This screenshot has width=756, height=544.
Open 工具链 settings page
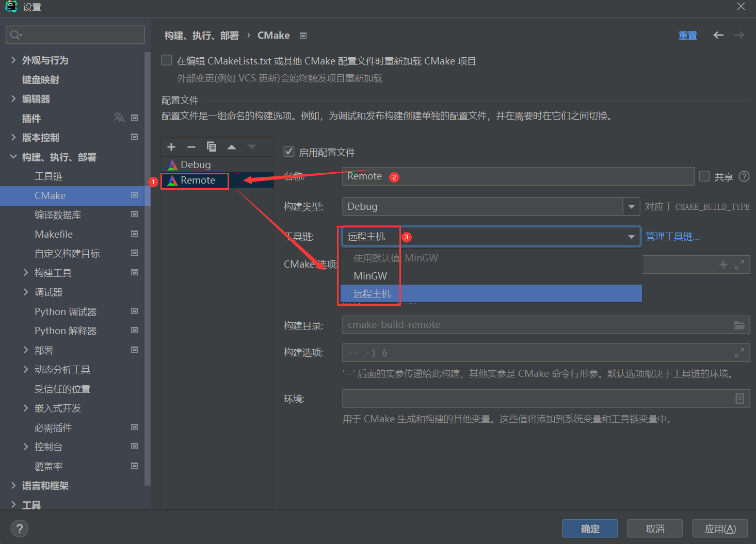point(49,176)
